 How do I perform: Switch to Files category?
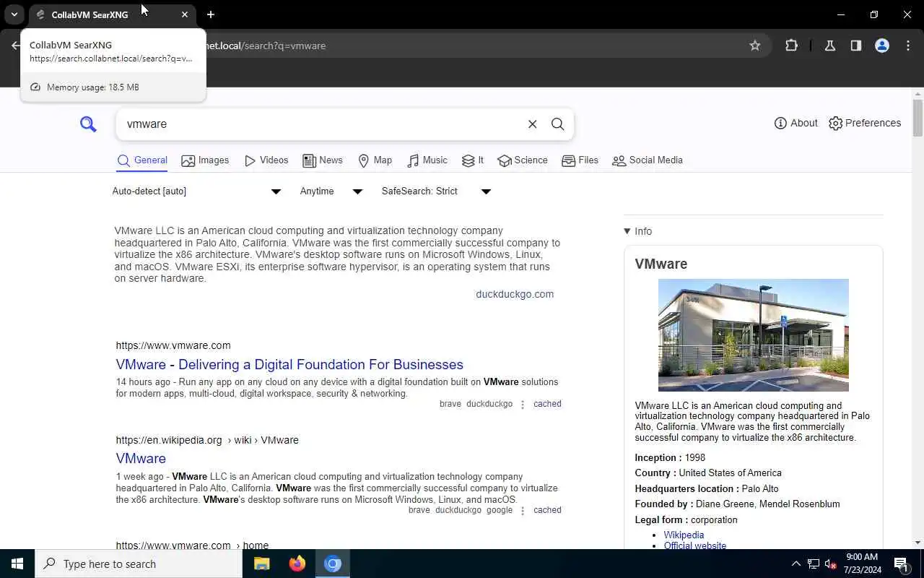580,160
